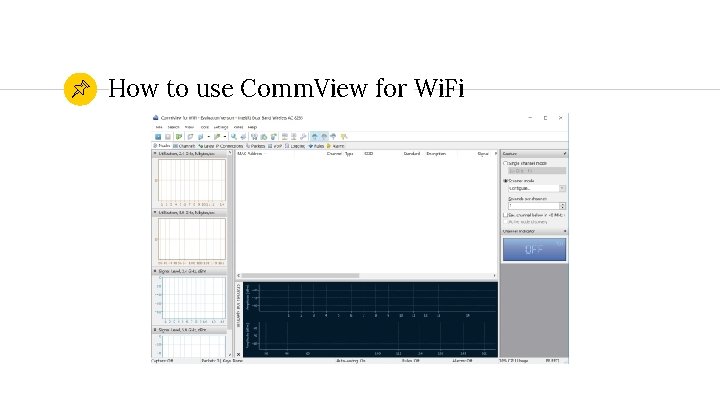Image resolution: width=720 pixels, height=405 pixels.
Task: Click 'Capture: Off' in status bar
Action: pos(162,361)
